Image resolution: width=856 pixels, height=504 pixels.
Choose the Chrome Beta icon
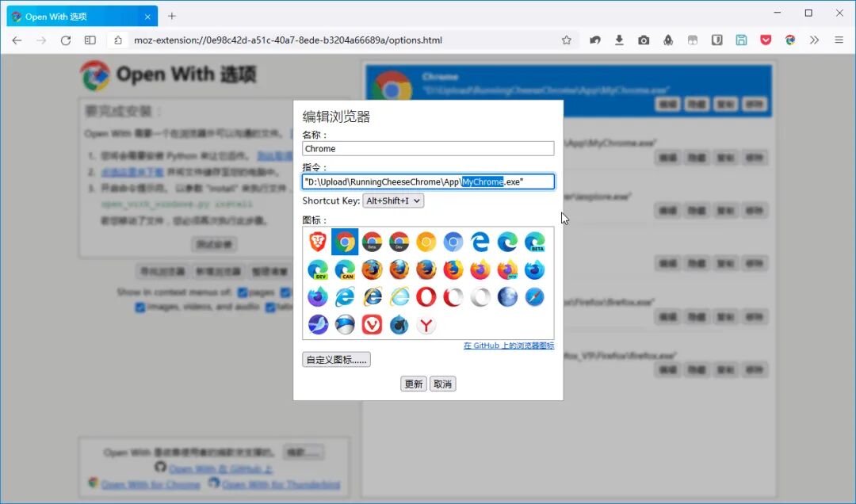tap(372, 242)
